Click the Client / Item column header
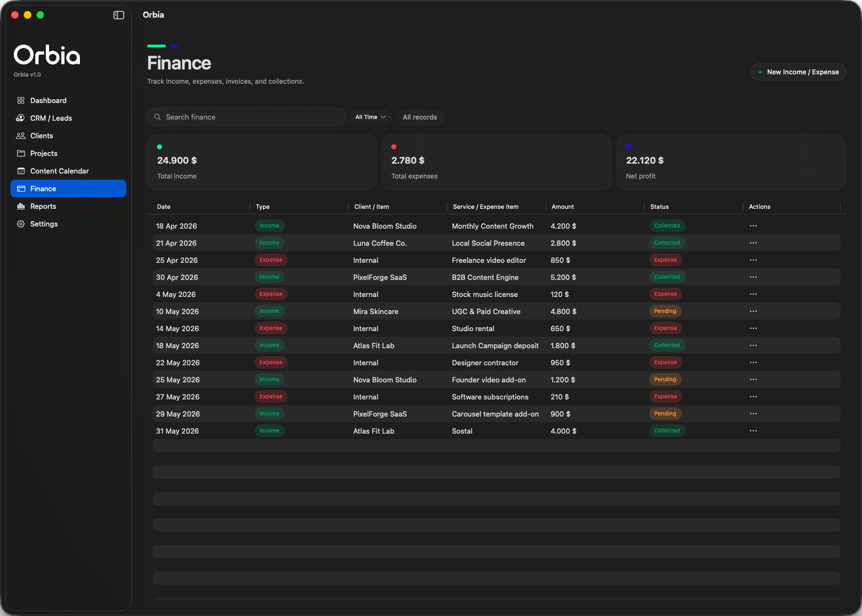 click(x=371, y=207)
